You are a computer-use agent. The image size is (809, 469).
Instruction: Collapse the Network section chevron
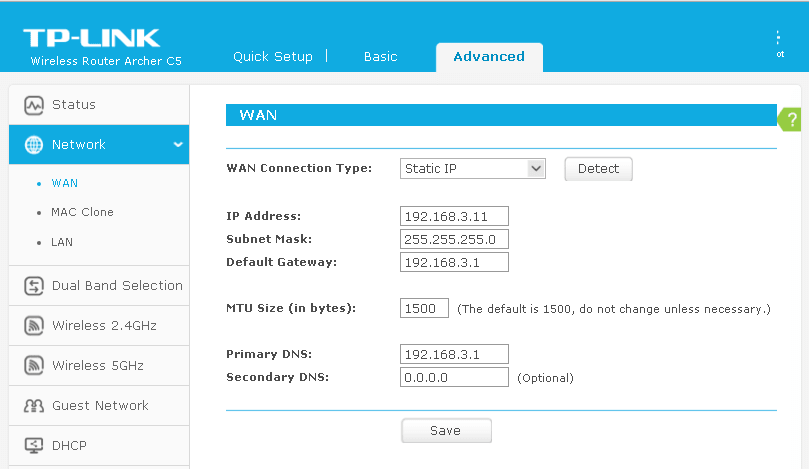point(178,145)
